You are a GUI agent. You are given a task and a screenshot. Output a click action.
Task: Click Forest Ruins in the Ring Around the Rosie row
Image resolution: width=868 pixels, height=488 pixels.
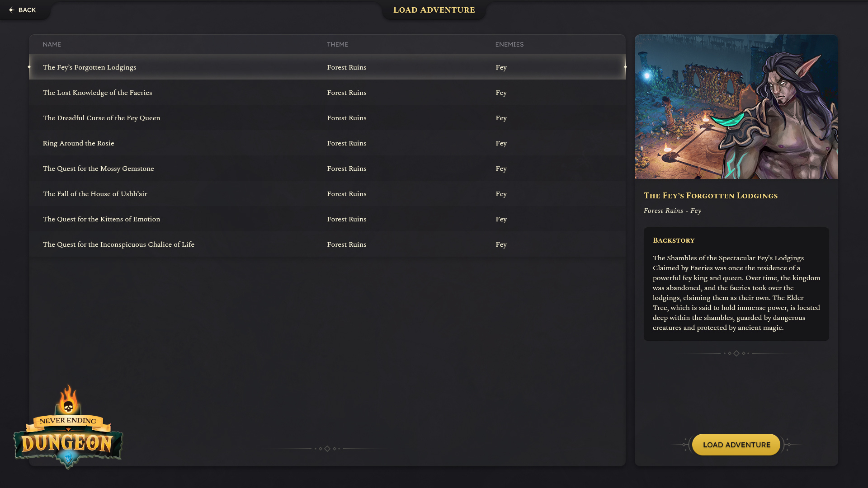tap(347, 143)
